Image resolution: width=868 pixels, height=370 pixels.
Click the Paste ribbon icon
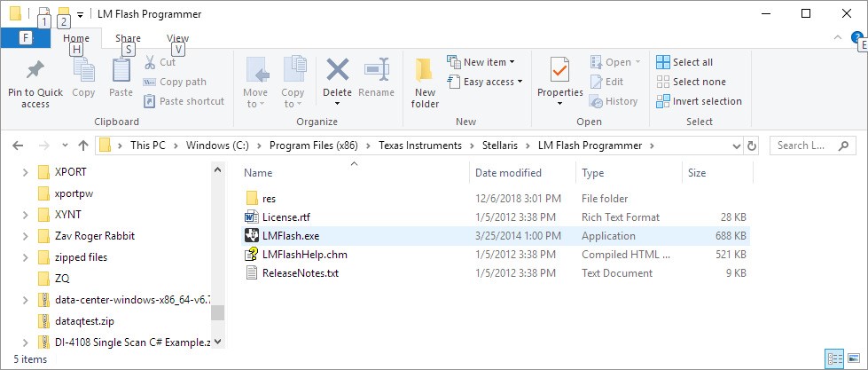pos(121,71)
